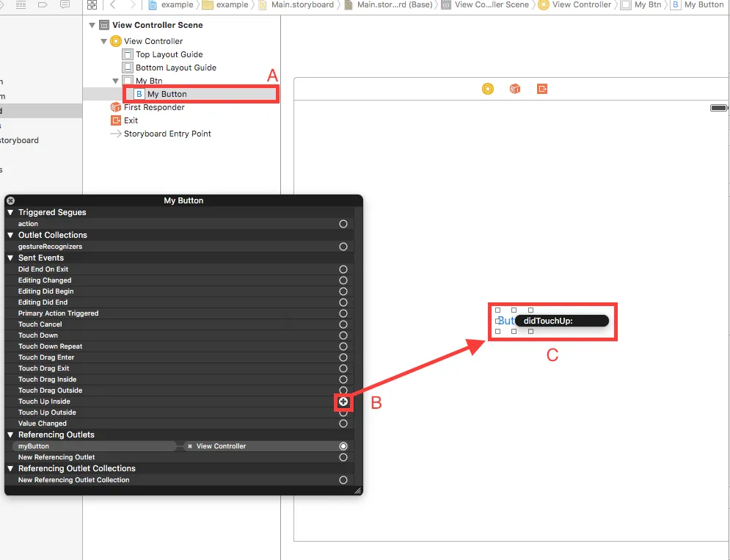The width and height of the screenshot is (730, 560).
Task: Click the circle next to Touch Cancel
Action: [x=343, y=324]
